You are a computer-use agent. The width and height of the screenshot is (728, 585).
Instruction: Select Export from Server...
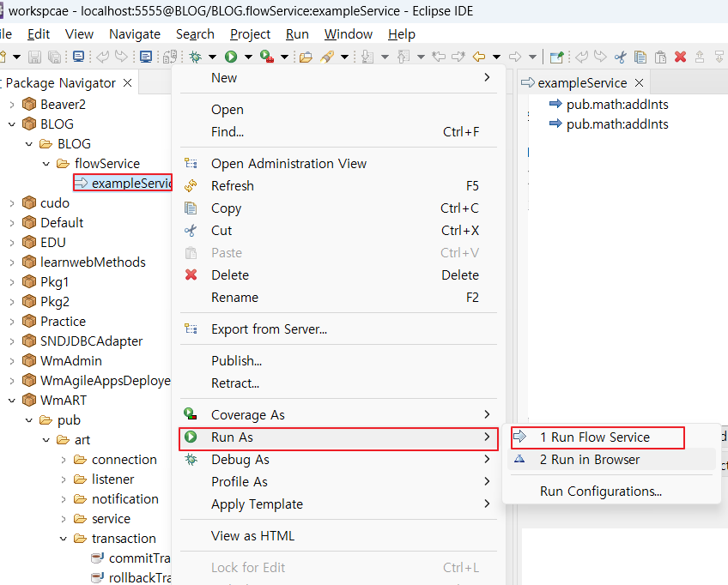coord(338,329)
